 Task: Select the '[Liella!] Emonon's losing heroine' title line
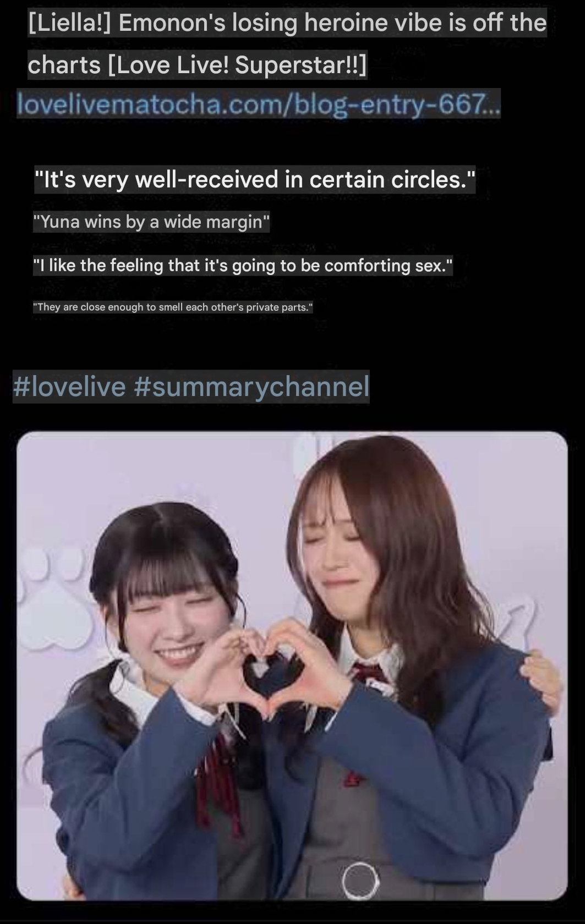click(287, 23)
